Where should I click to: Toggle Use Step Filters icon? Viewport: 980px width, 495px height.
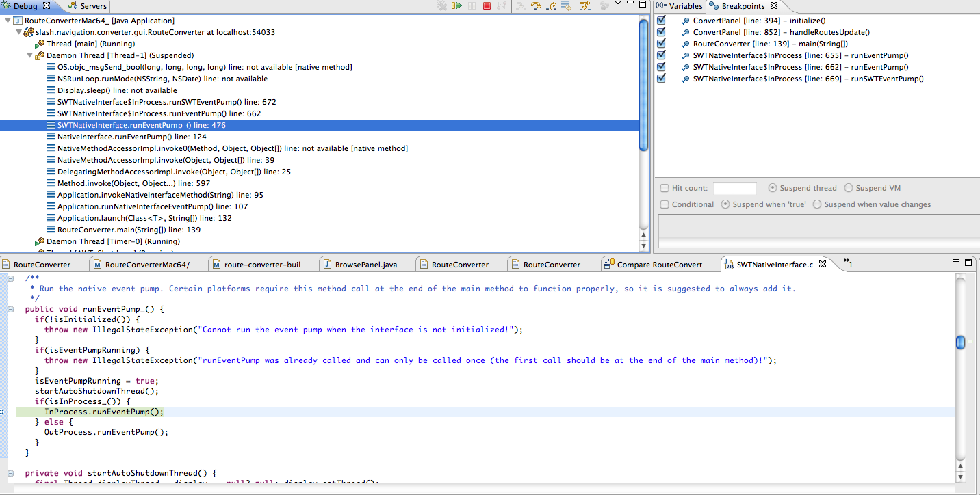[x=584, y=6]
